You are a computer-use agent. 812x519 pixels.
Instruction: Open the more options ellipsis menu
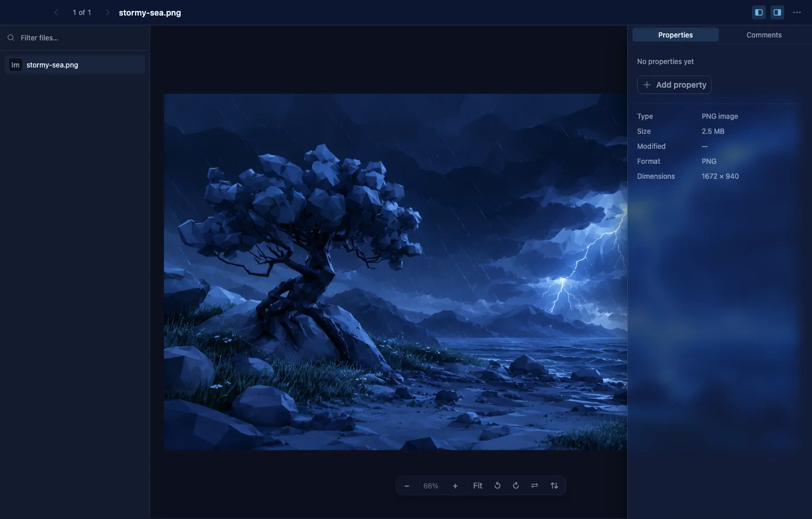(797, 12)
